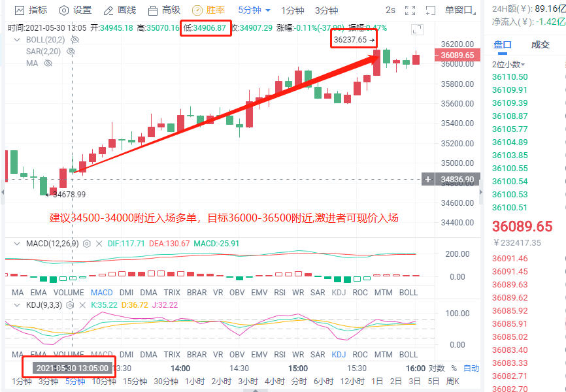566x392 pixels.
Task: Select the MACD tab in the indicator bar
Action: (x=102, y=292)
